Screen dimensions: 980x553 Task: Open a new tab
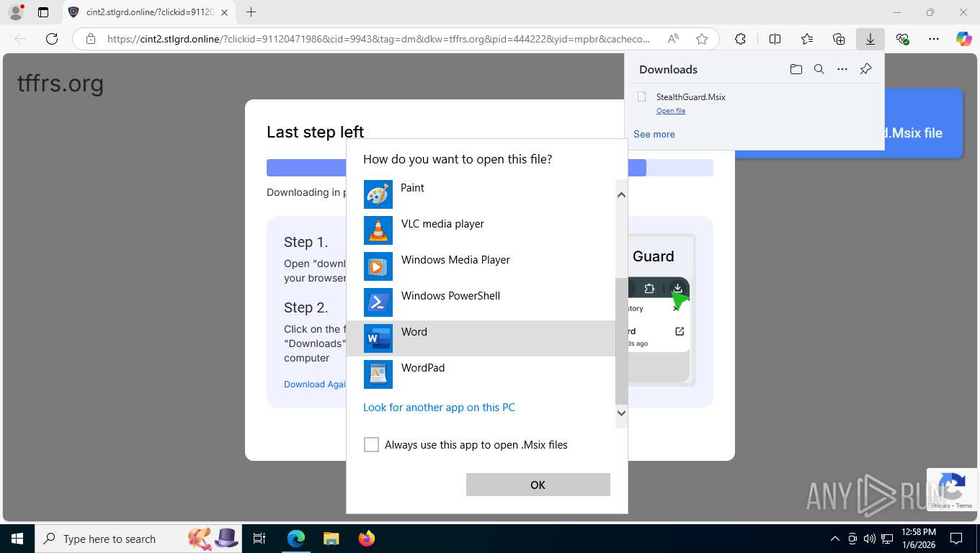[251, 12]
